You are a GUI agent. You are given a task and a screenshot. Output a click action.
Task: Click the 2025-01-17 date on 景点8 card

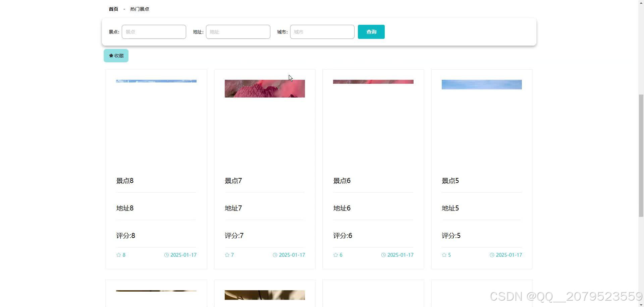183,255
